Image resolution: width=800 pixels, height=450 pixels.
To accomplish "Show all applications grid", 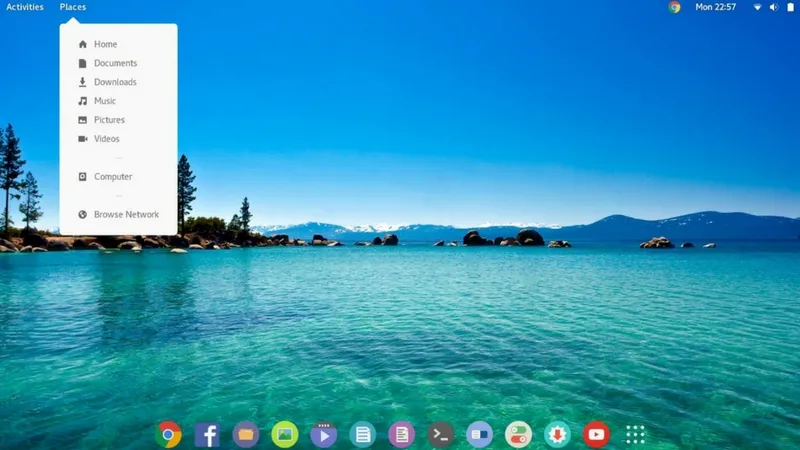I will (x=635, y=434).
